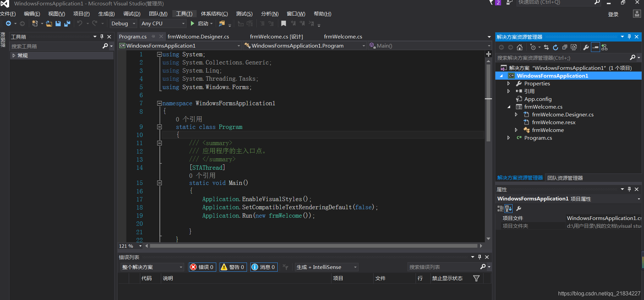Open the 整个解决方案 scope dropdown in Error List
Image resolution: width=644 pixels, height=300 pixels.
click(152, 267)
